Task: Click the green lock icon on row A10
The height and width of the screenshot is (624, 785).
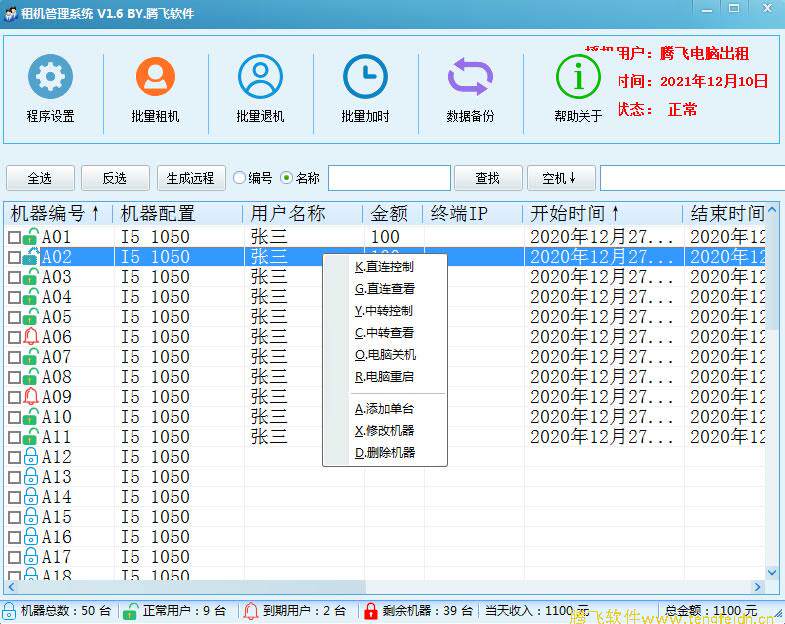Action: (x=31, y=417)
